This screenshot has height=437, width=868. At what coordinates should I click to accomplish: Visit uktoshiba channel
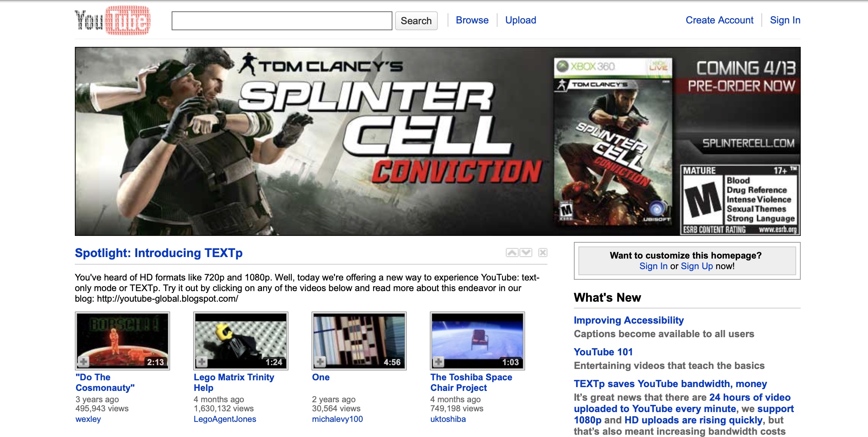point(448,419)
